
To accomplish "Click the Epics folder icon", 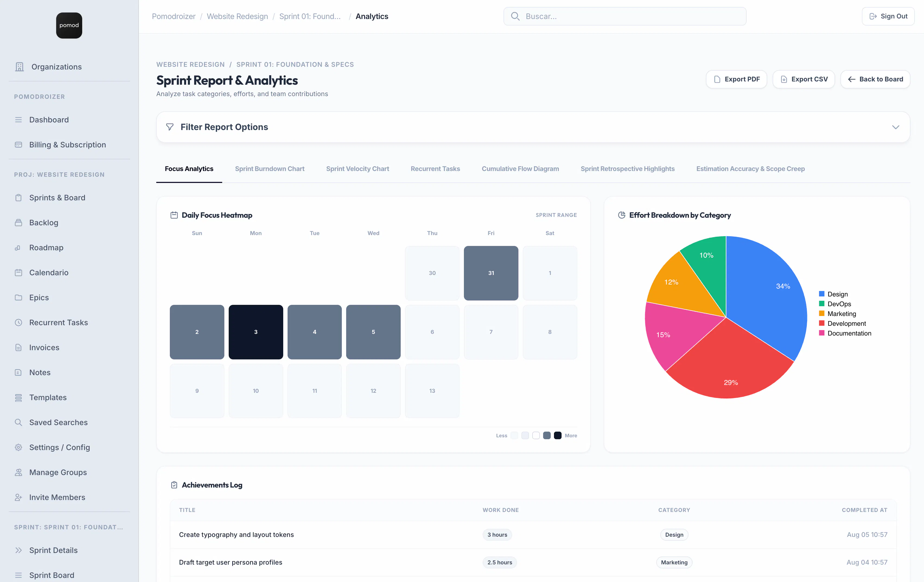I will tap(18, 298).
